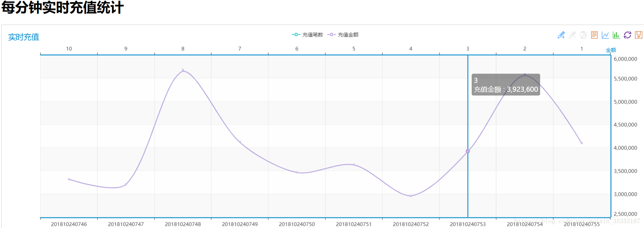The image size is (644, 228).
Task: Click y-axis value 4,000,000
Action: click(625, 148)
